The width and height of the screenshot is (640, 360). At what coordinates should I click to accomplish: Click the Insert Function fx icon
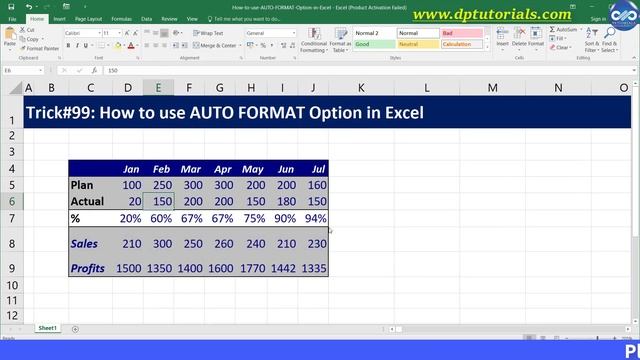pyautogui.click(x=94, y=71)
